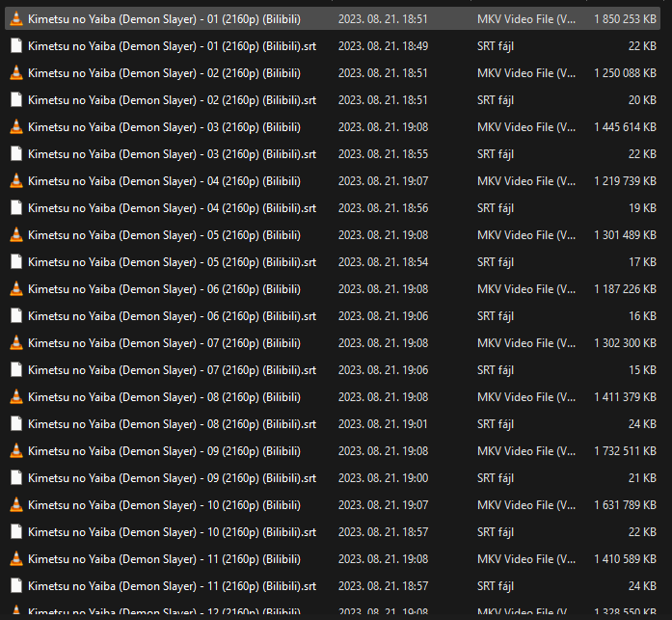Select the episode 10 MKV file name
Screen dimensions: 672x620
(164, 505)
